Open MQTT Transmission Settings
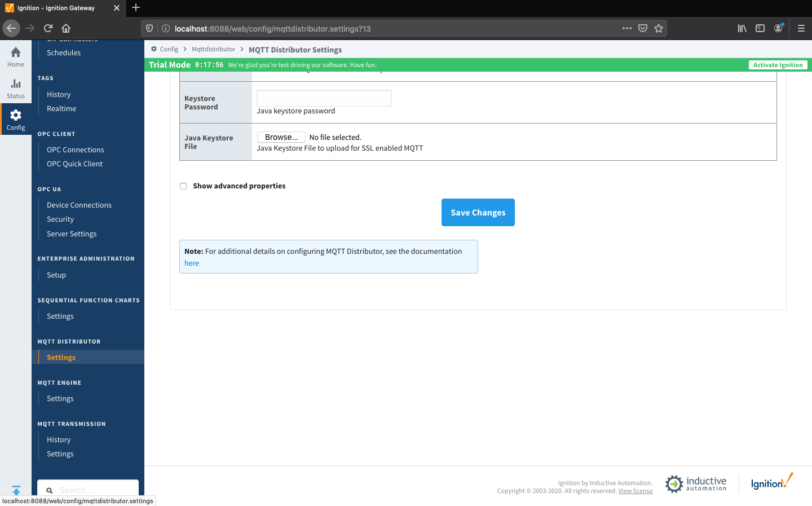Screen dimensions: 812x506 [60, 454]
